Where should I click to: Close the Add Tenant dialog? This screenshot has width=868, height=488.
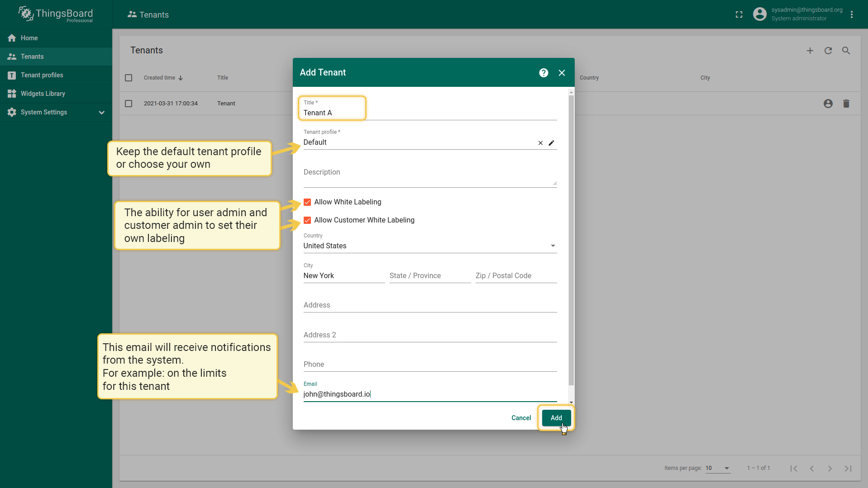pyautogui.click(x=562, y=73)
